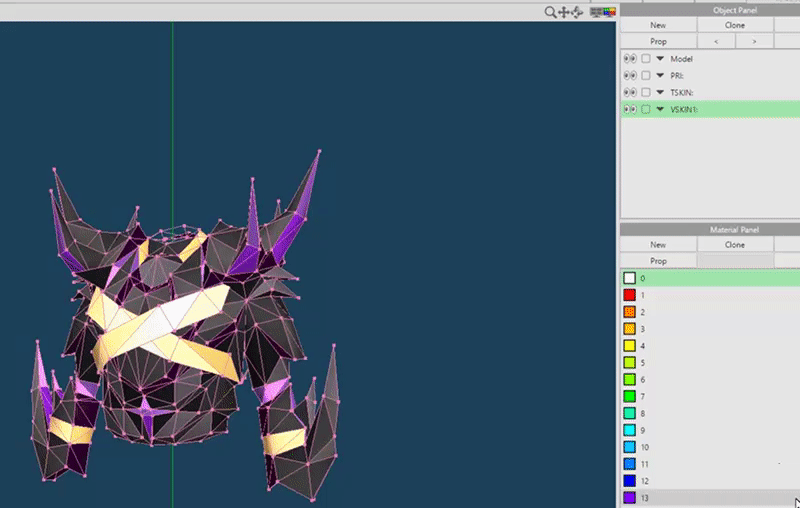The width and height of the screenshot is (800, 508).
Task: Open Prop in the Material Panel
Action: pos(658,261)
